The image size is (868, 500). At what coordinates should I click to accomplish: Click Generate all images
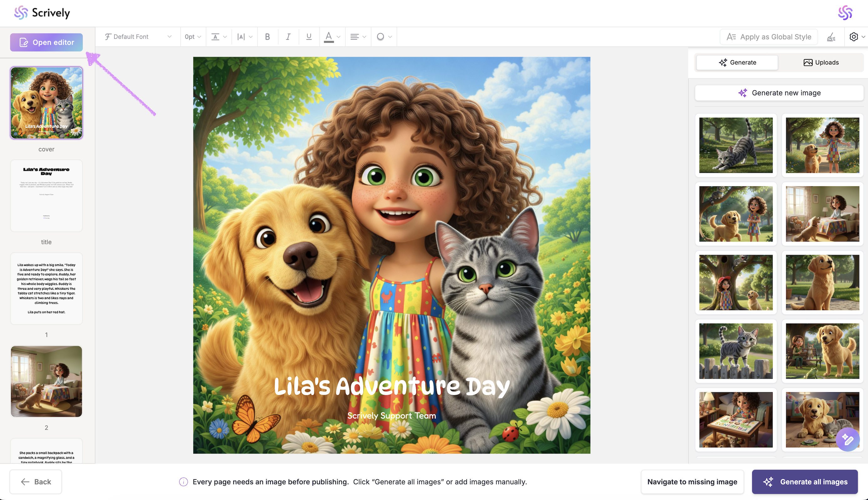tap(805, 482)
